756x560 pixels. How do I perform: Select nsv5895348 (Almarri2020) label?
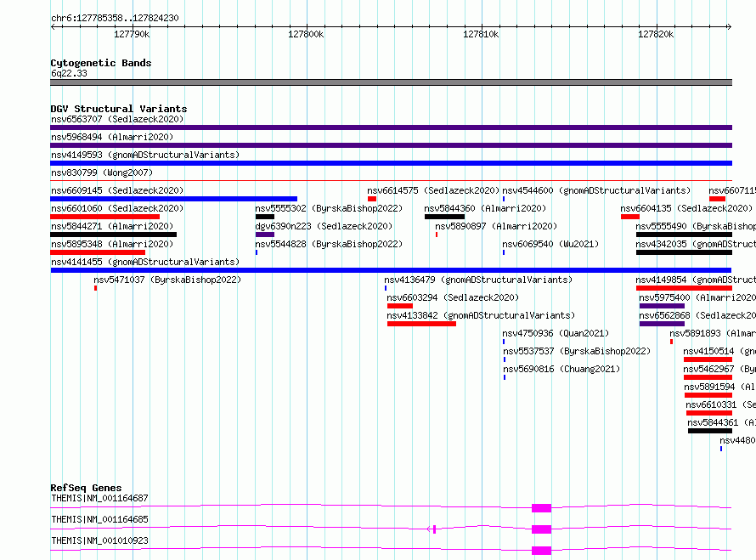pos(112,244)
